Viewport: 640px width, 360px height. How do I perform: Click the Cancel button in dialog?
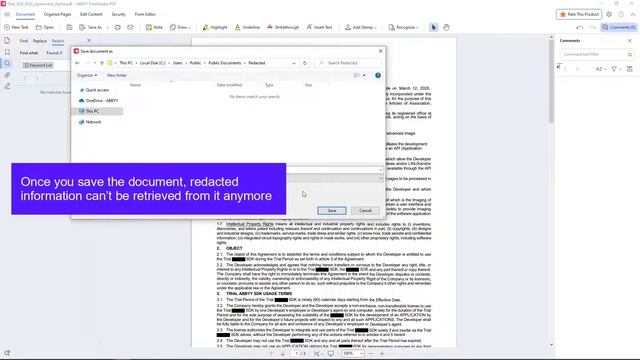[365, 211]
